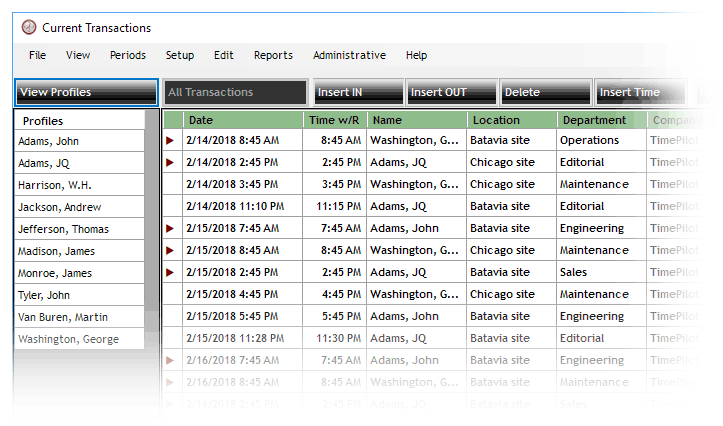Click the Delete button
723x426 pixels.
click(545, 92)
